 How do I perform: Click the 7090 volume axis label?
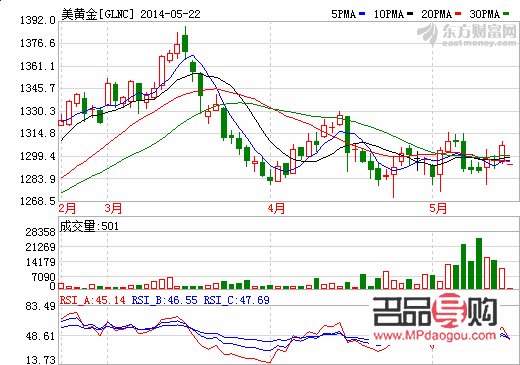click(43, 277)
